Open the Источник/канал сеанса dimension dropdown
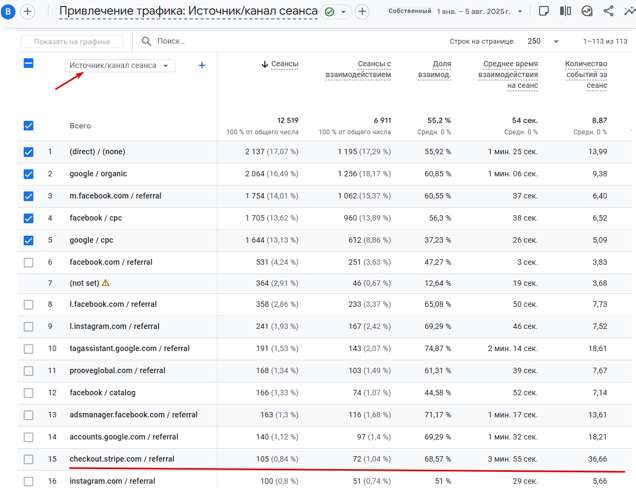Image resolution: width=636 pixels, height=491 pixels. 120,65
